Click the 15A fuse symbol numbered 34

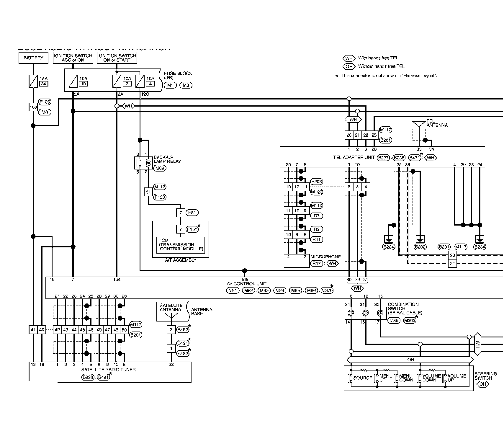click(x=33, y=81)
